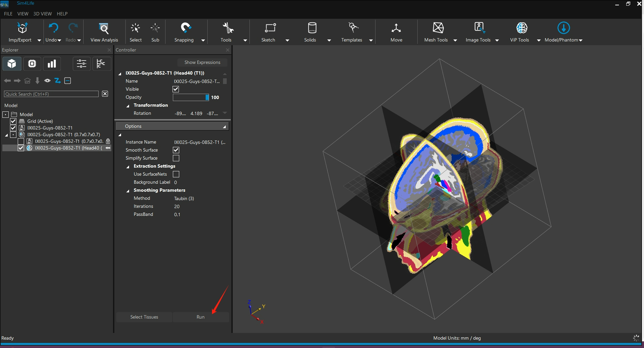Click the Mesh Tools icon
This screenshot has height=348, width=644.
tap(438, 28)
